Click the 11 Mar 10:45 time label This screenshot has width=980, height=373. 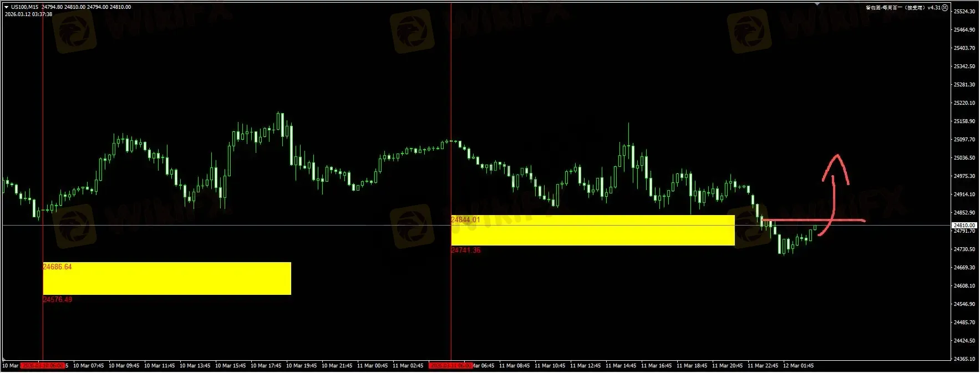pos(550,366)
